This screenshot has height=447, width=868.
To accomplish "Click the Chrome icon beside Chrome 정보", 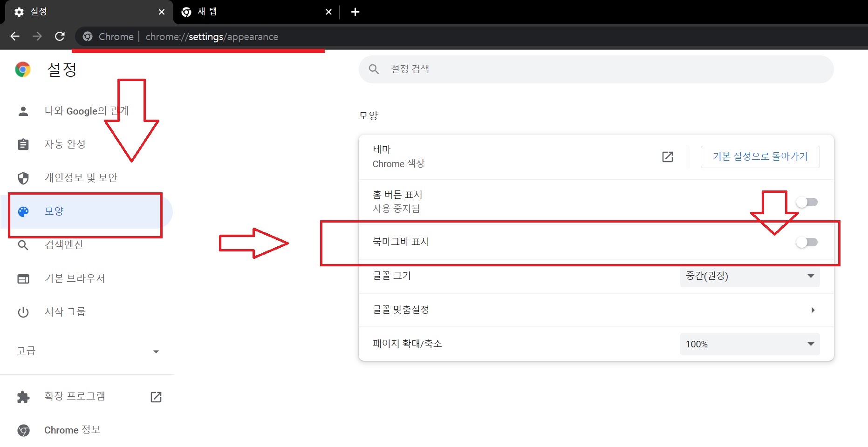I will (23, 430).
